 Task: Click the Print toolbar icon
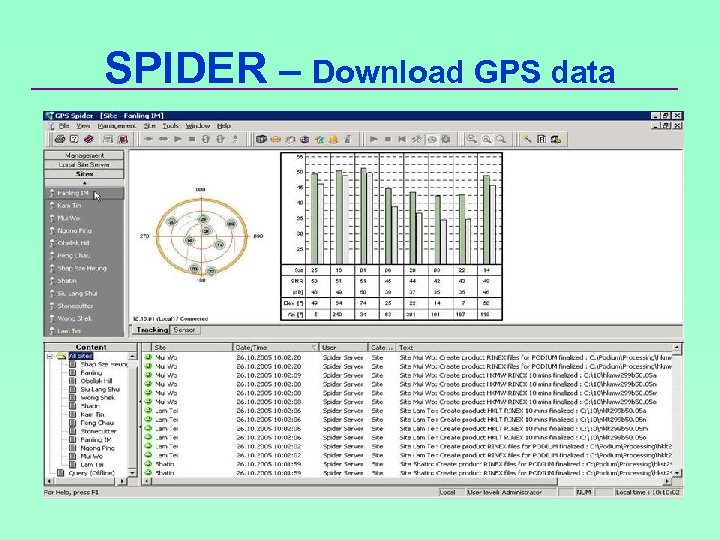(60, 139)
